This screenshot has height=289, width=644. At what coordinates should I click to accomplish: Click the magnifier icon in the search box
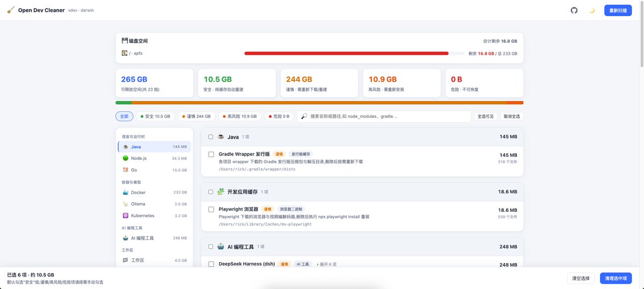click(x=304, y=116)
